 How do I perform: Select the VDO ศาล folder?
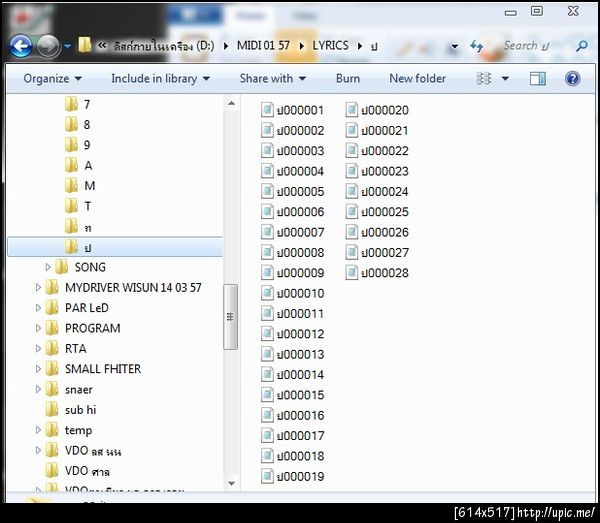coord(78,471)
